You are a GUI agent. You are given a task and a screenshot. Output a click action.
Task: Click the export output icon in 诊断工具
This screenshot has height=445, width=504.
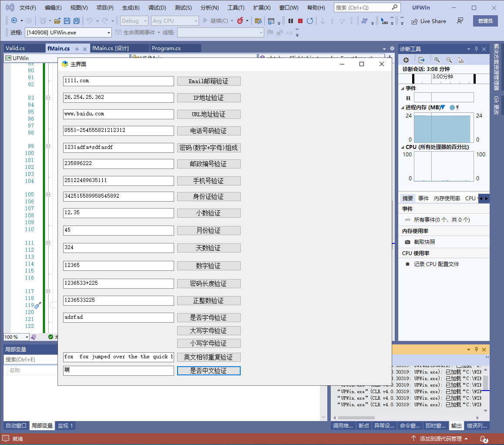(x=421, y=60)
